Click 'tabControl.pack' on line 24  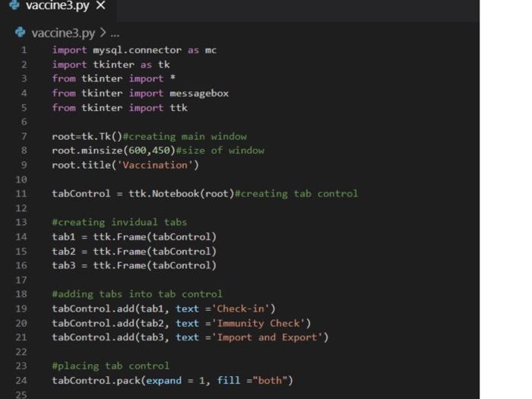click(x=96, y=381)
